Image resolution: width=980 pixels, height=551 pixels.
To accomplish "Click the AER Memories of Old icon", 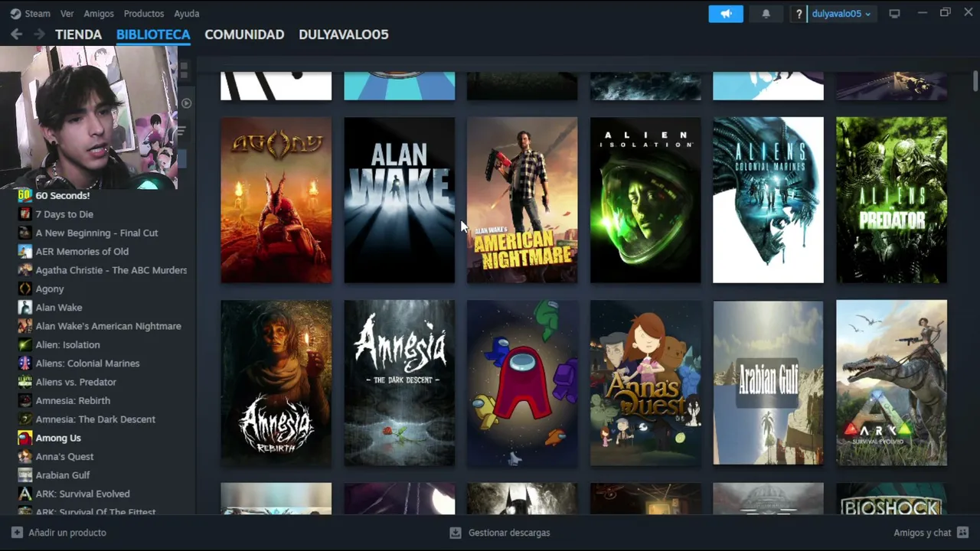I will coord(25,252).
